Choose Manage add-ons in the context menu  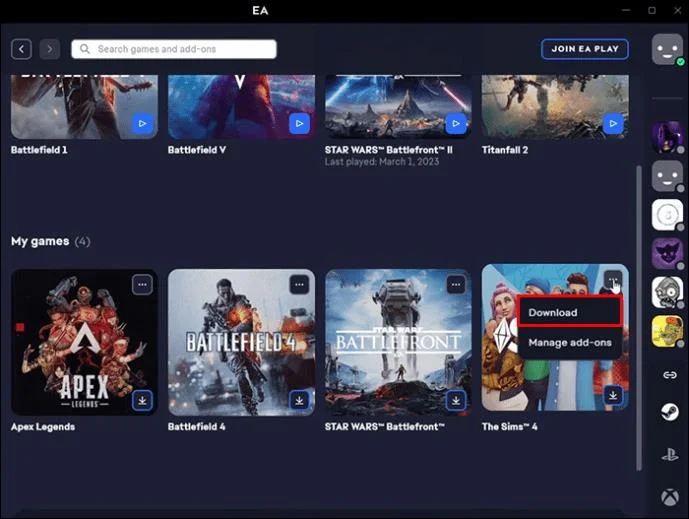point(569,343)
